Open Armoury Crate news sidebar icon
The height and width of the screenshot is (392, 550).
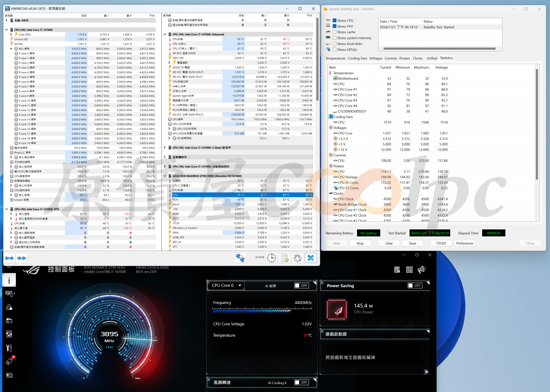pos(9,375)
